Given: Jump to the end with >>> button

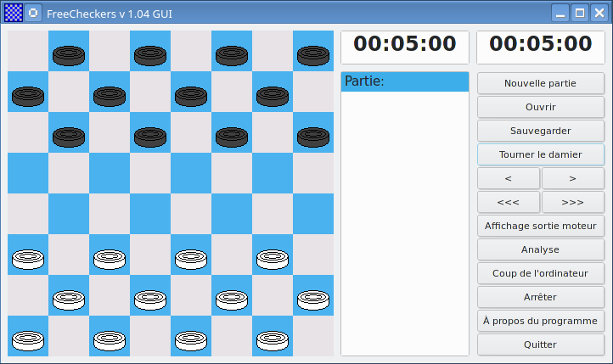Looking at the screenshot, I should coord(572,202).
